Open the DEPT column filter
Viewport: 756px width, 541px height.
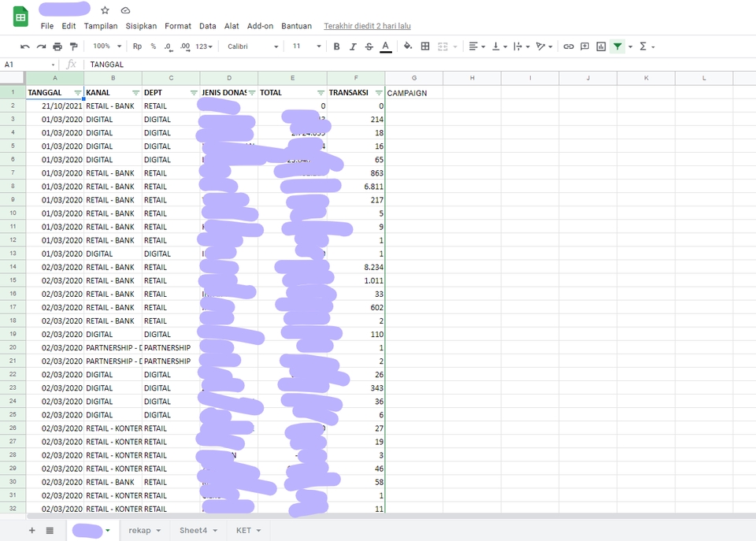(194, 93)
